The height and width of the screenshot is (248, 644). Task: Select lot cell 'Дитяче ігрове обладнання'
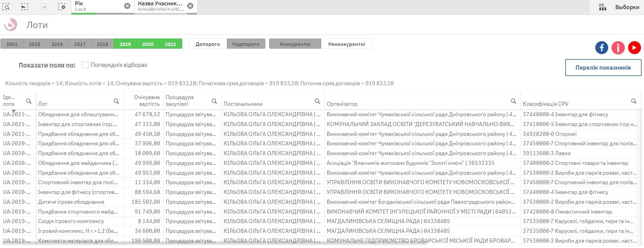(x=80, y=202)
